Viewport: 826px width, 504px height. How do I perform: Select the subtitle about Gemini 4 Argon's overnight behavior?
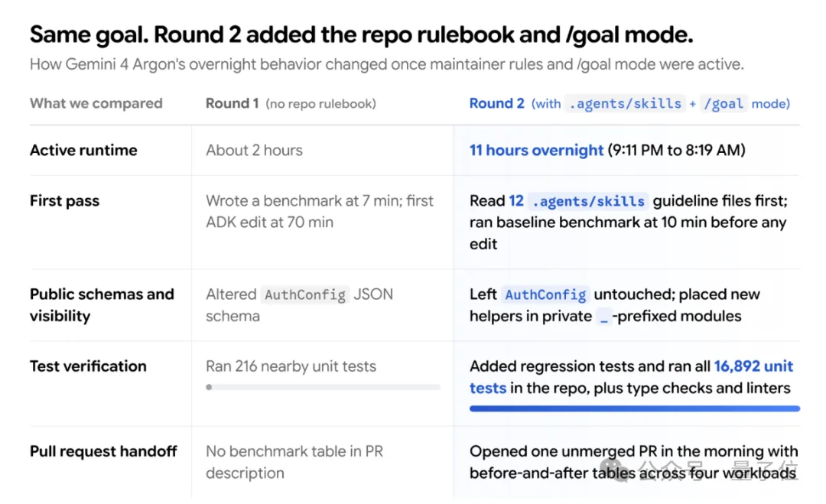click(387, 64)
